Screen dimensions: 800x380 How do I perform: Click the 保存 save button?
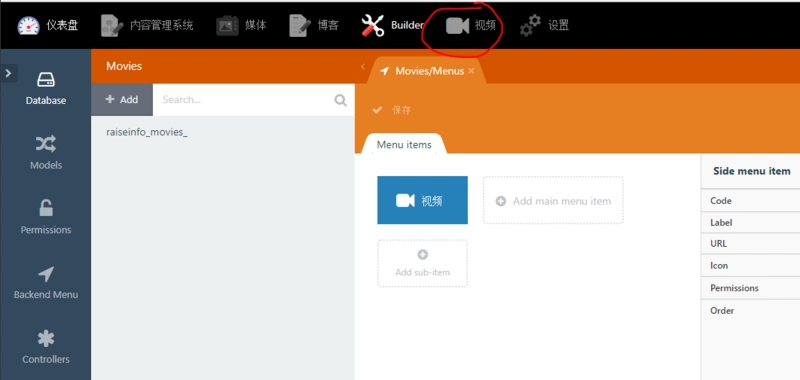coord(392,110)
